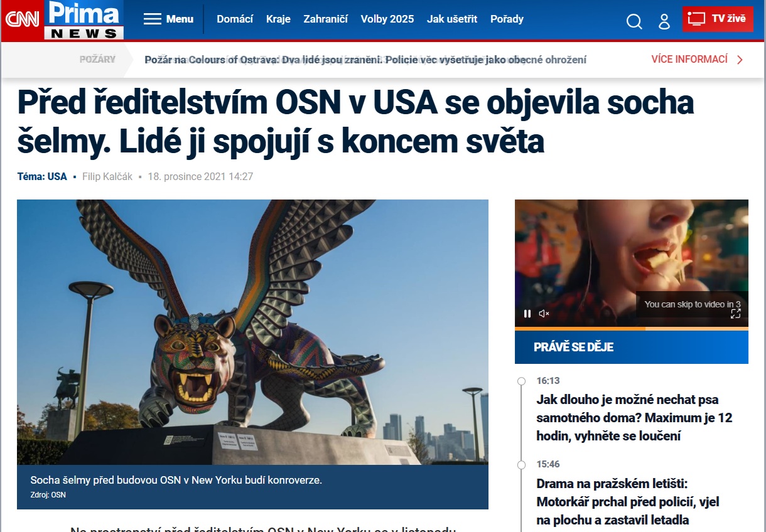Open the Pořady menu item
The height and width of the screenshot is (532, 766).
click(x=507, y=19)
